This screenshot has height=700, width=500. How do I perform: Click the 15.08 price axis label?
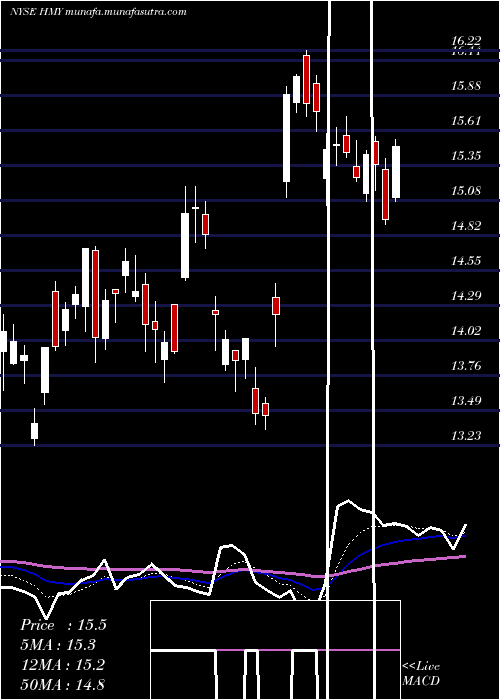coord(466,191)
